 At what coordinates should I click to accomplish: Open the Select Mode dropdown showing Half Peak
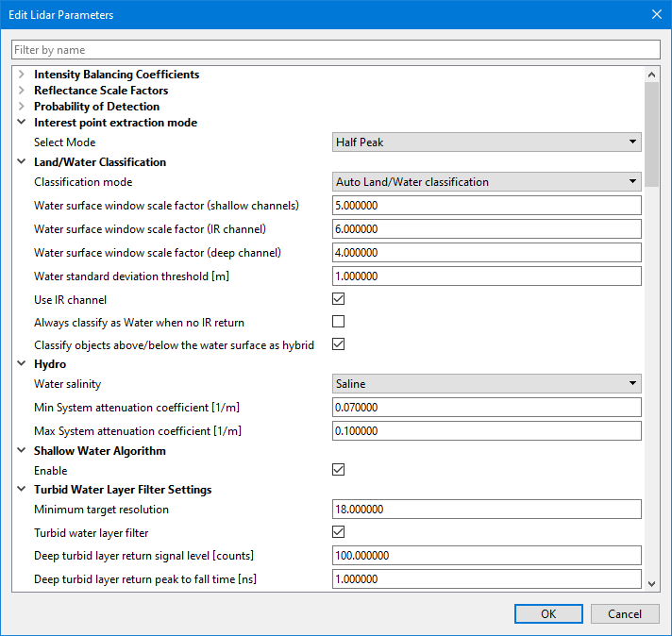pyautogui.click(x=486, y=142)
